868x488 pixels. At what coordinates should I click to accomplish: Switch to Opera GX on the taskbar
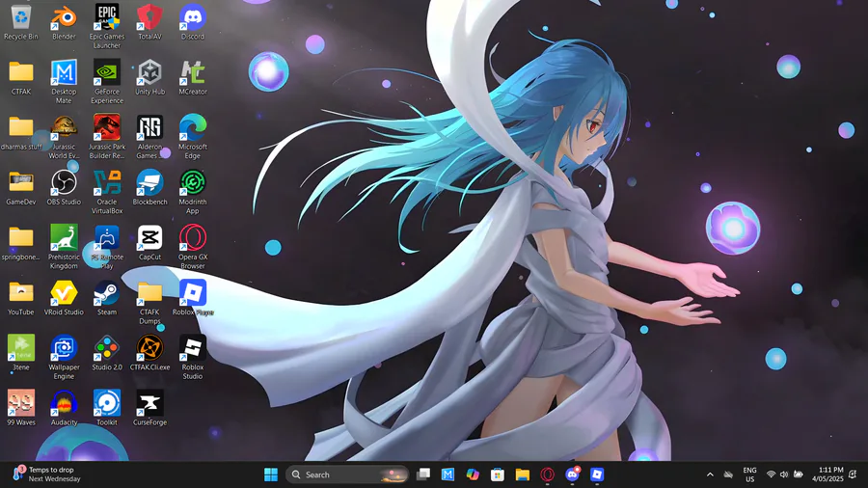coord(548,474)
